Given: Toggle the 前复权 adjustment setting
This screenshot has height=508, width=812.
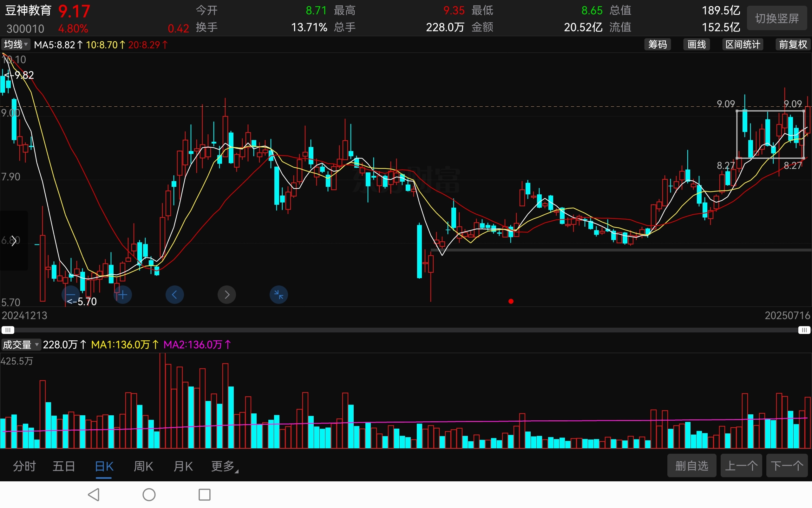Looking at the screenshot, I should 793,44.
